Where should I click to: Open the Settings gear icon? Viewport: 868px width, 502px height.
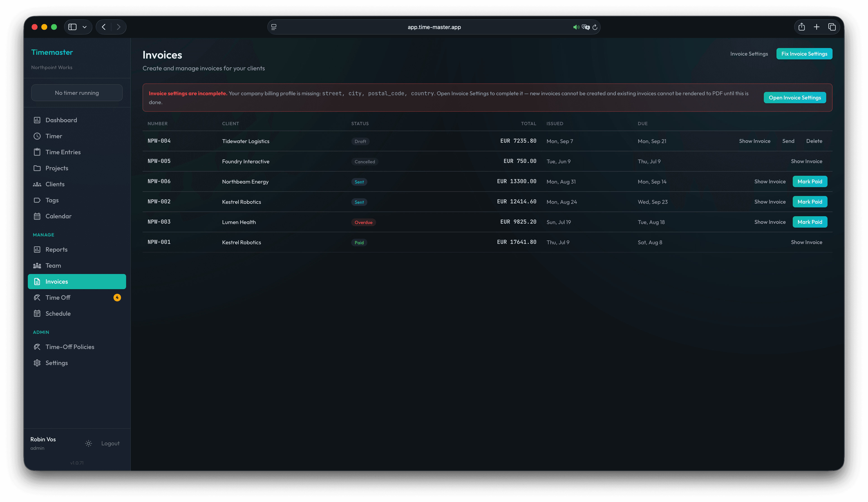(x=37, y=363)
